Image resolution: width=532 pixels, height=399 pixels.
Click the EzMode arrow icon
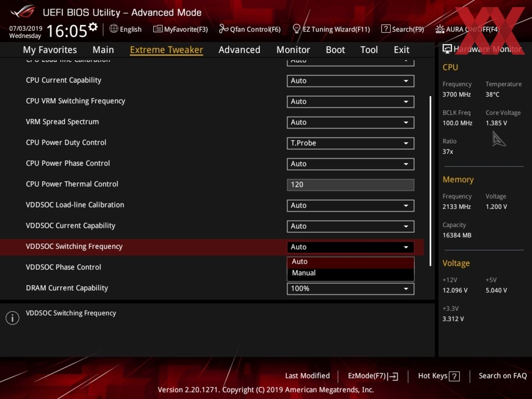[x=394, y=376]
